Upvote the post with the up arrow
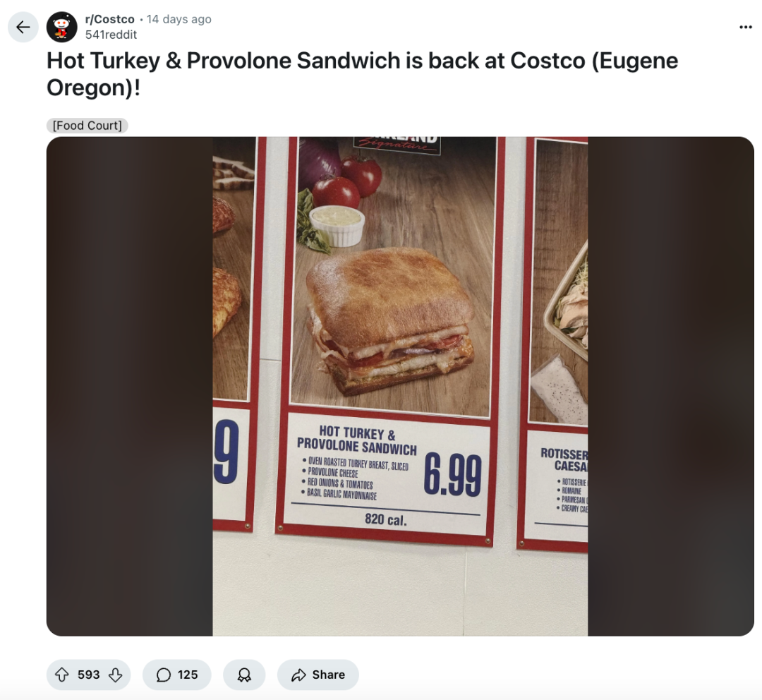762x700 pixels. (x=61, y=675)
